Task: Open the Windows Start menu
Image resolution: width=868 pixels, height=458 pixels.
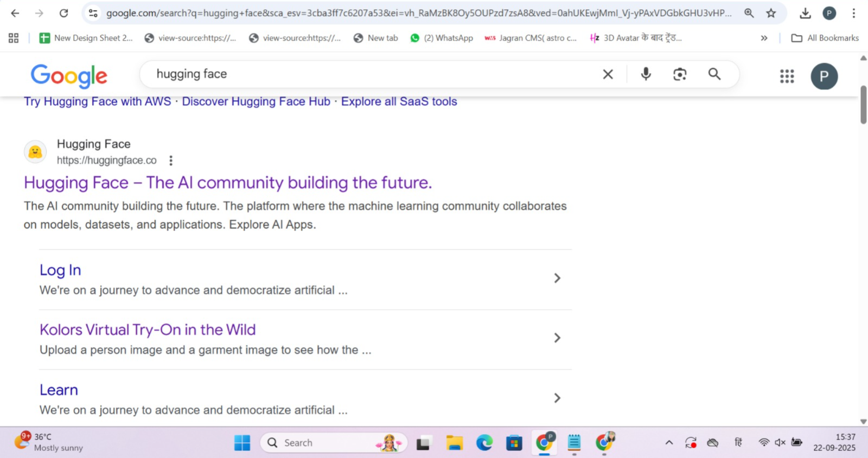Action: 242,443
